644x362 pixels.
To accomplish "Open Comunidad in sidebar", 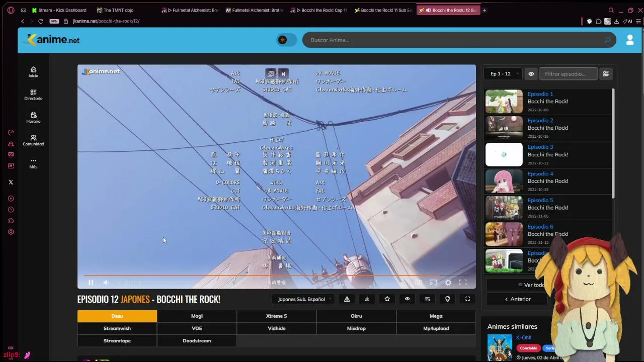I will click(x=33, y=140).
